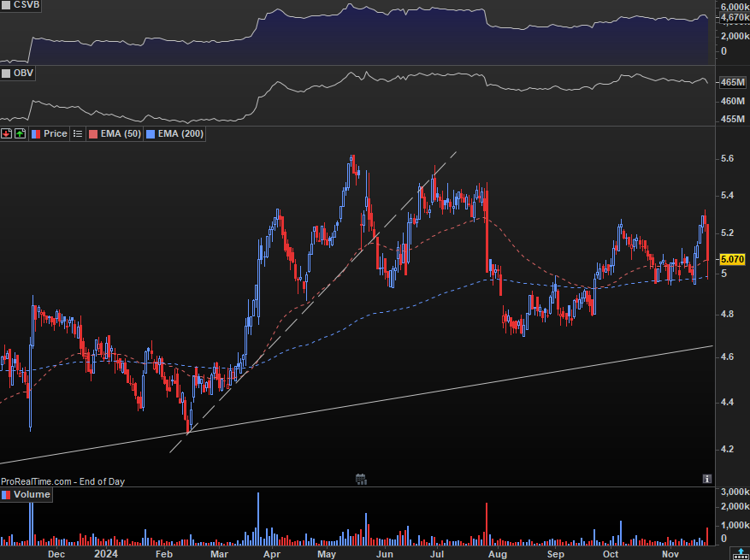Click the ProRealTime.com - End of Day text
Screen dimensions: 750x560
pos(62,481)
